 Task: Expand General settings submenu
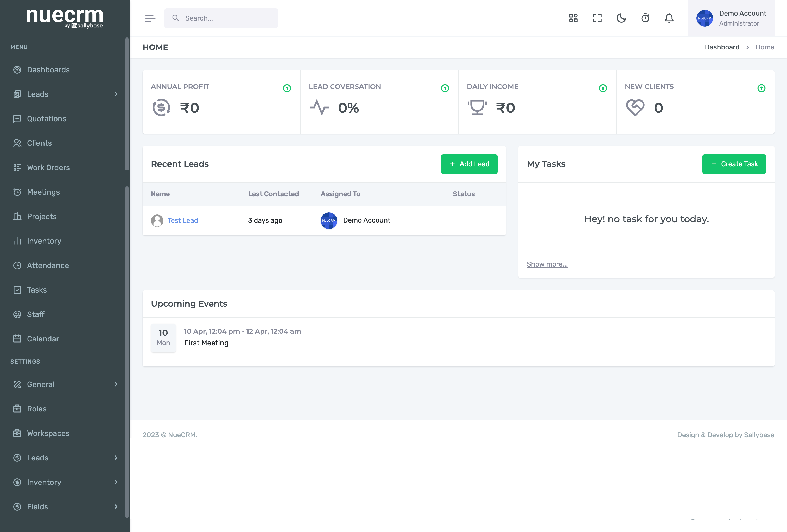(x=116, y=384)
